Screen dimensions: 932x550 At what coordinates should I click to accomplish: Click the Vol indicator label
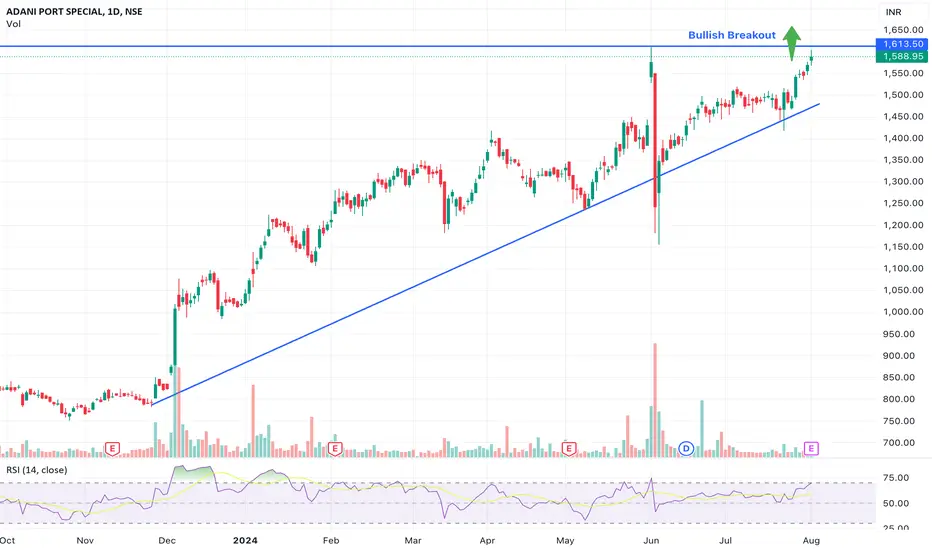coord(13,24)
